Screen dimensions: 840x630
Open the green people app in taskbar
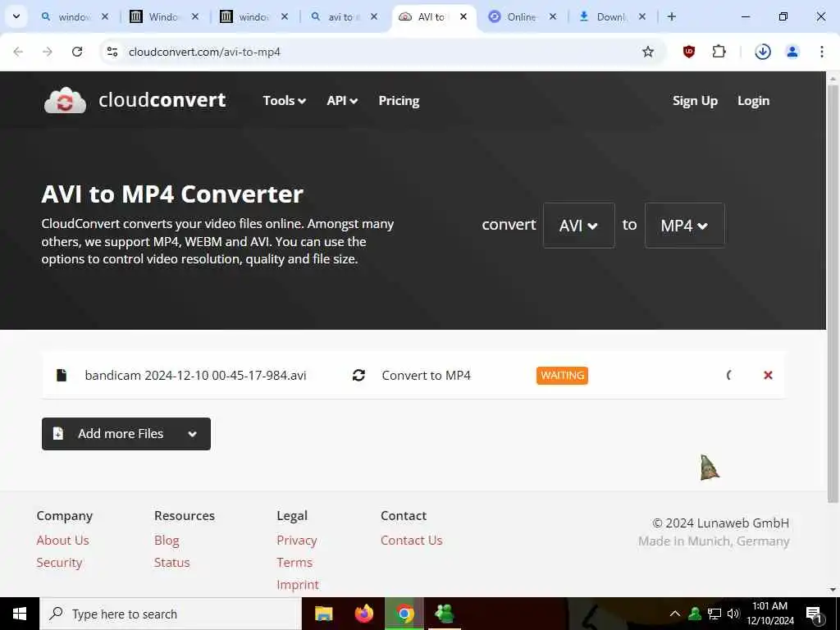[445, 614]
